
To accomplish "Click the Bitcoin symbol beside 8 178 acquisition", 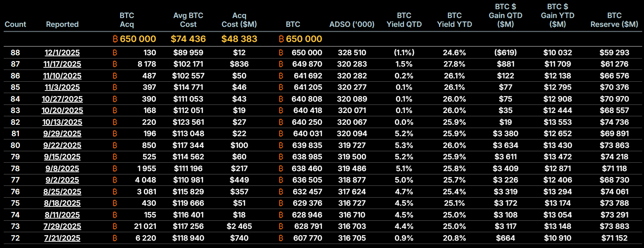I will coord(115,64).
